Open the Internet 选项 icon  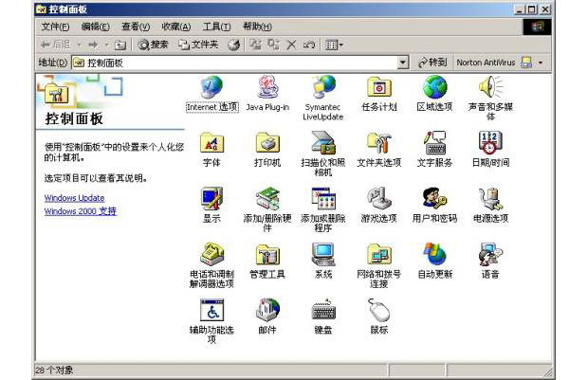pos(211,89)
